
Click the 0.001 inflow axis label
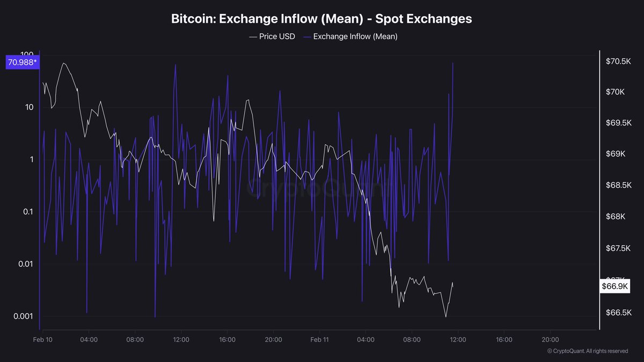tap(24, 316)
